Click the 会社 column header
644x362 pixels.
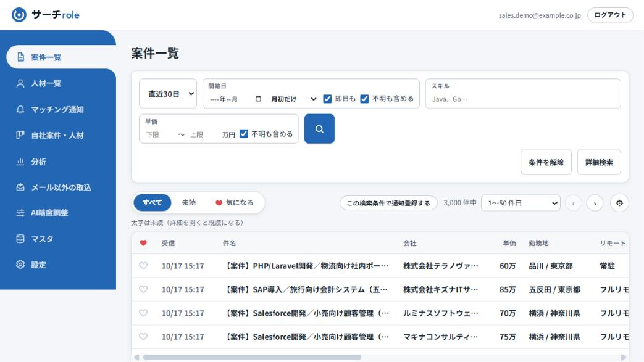[409, 243]
